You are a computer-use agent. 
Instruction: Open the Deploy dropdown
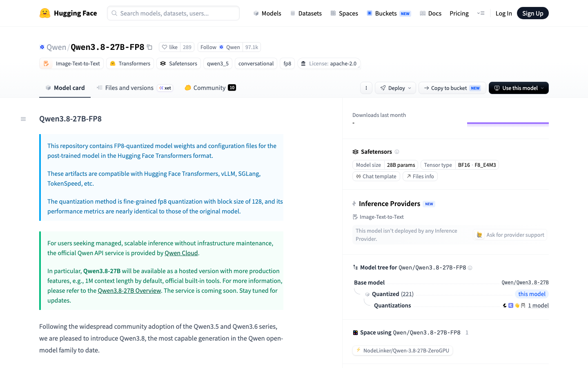395,88
